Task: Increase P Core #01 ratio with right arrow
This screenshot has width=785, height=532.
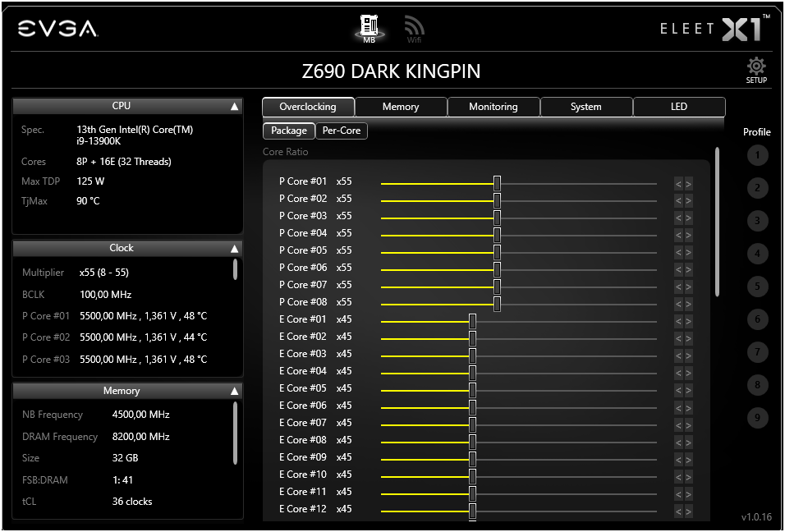Action: point(688,184)
